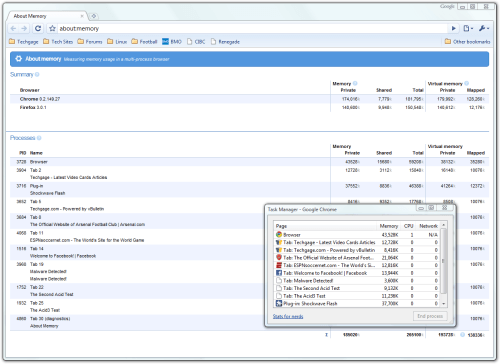Sort Task Manager by Network column
Screen dimensions: 500x364
coord(428,226)
